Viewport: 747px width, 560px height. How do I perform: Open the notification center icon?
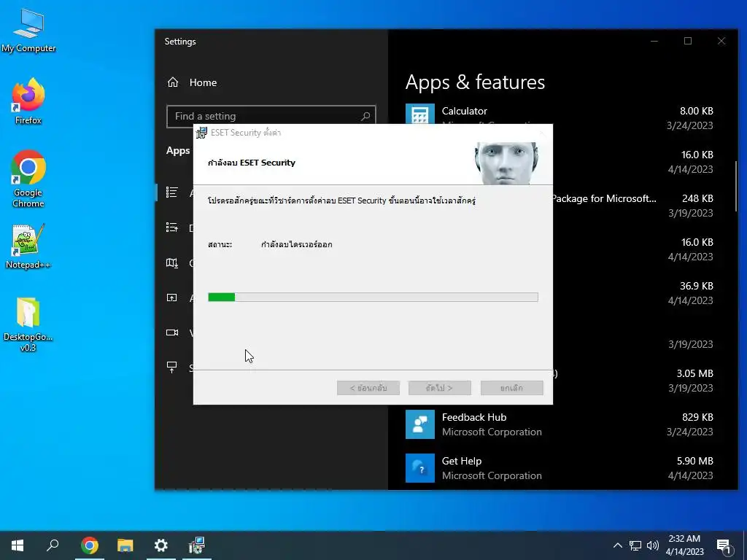pyautogui.click(x=724, y=546)
